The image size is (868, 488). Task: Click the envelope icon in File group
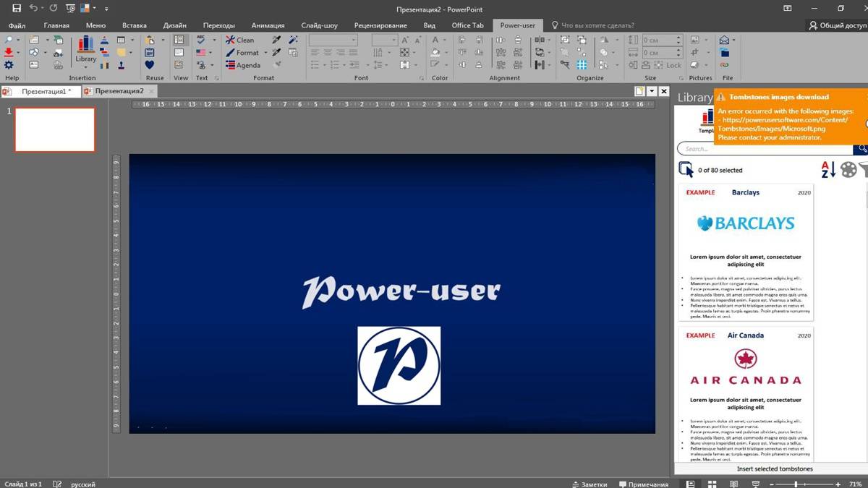(724, 40)
